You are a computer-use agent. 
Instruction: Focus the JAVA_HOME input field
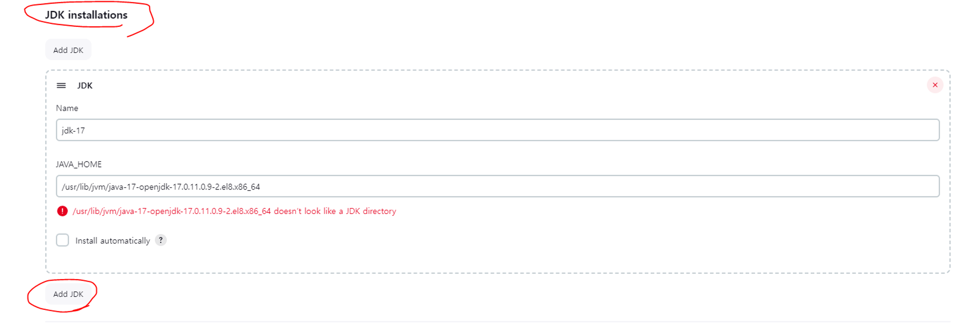pos(498,187)
